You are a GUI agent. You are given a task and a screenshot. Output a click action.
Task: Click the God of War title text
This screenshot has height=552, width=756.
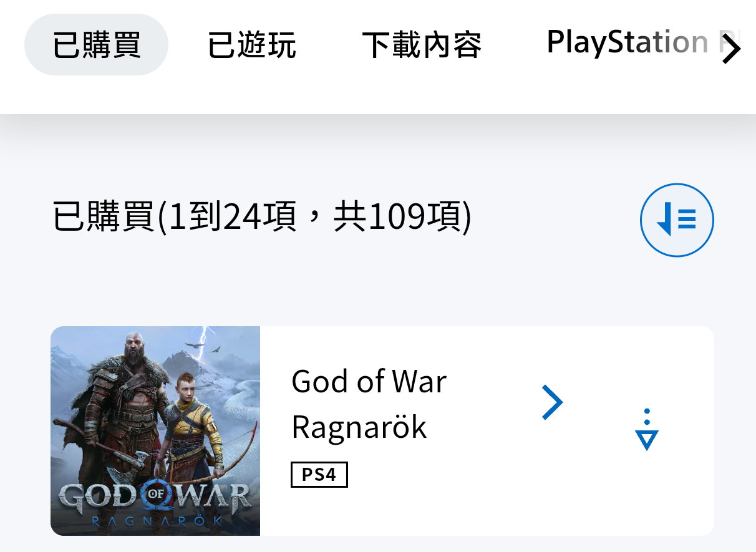click(x=369, y=381)
